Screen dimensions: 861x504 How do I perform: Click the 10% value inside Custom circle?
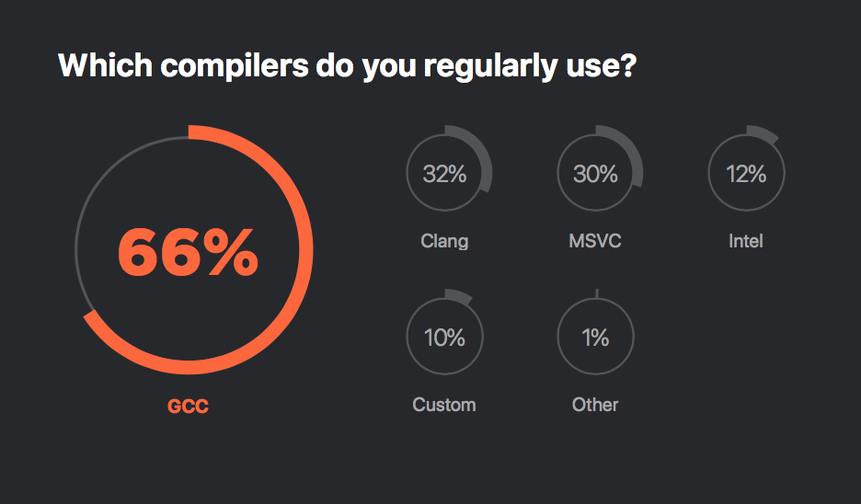pos(445,338)
